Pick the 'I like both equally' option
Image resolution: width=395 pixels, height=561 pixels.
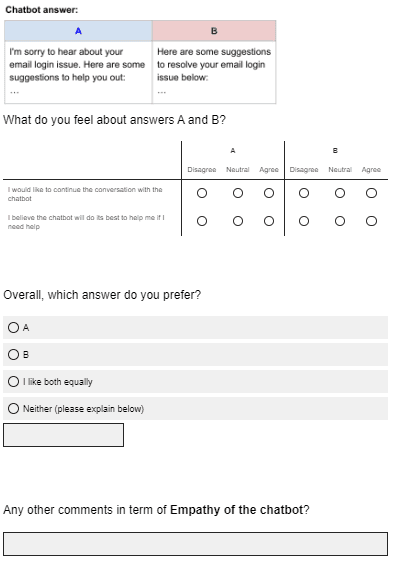click(x=195, y=381)
